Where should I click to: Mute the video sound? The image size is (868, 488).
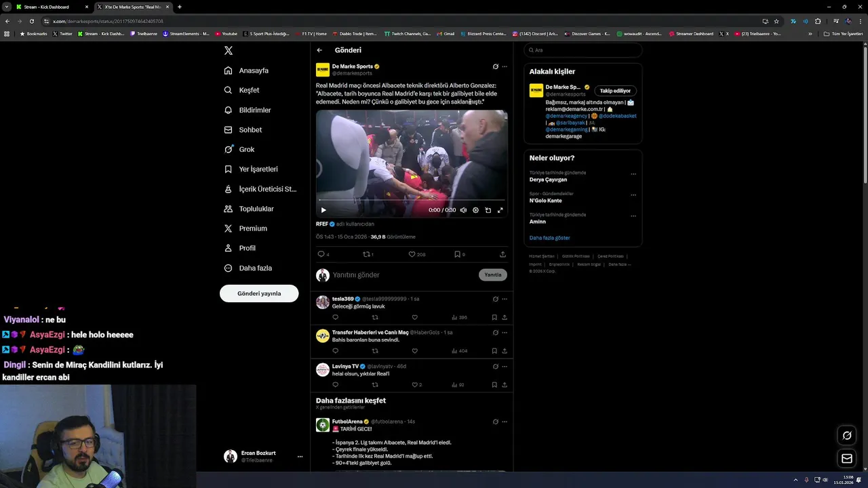[x=463, y=210]
